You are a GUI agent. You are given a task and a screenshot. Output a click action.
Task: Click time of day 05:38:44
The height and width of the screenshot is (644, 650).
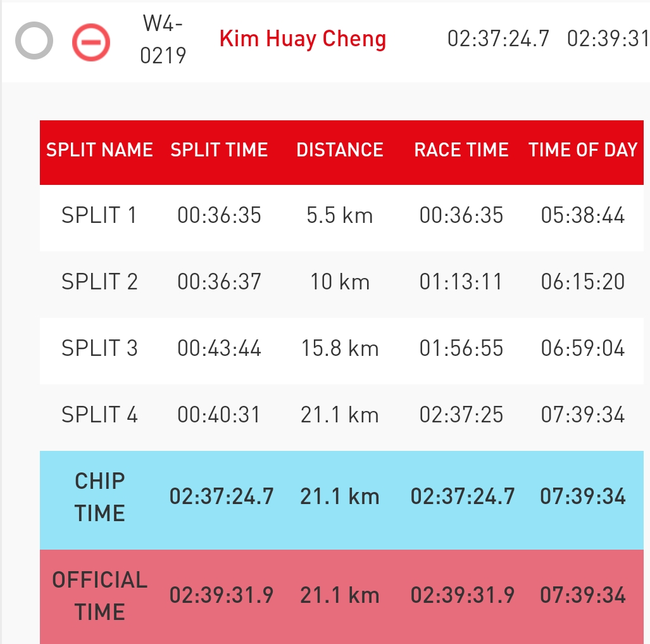point(583,215)
